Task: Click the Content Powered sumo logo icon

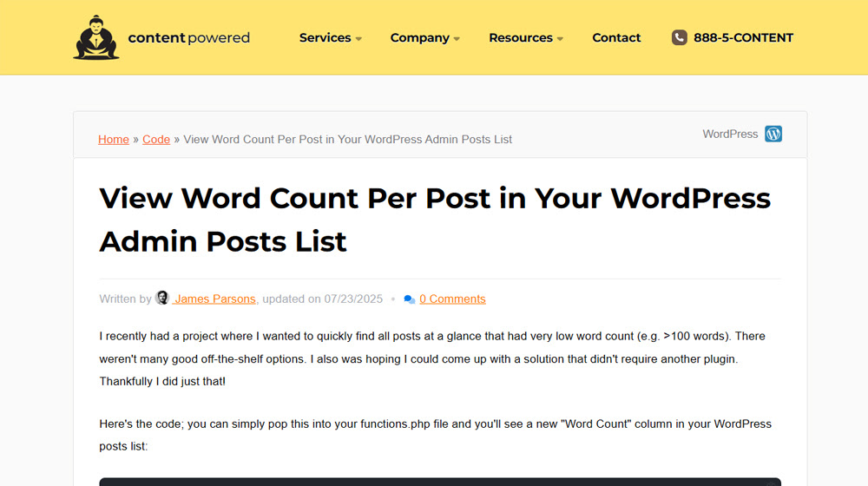Action: click(95, 37)
